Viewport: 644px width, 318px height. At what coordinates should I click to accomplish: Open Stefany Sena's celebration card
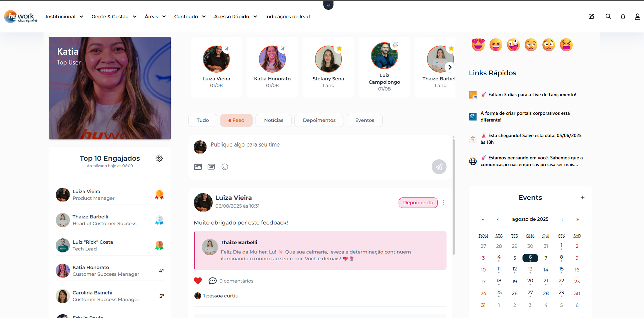pyautogui.click(x=328, y=67)
